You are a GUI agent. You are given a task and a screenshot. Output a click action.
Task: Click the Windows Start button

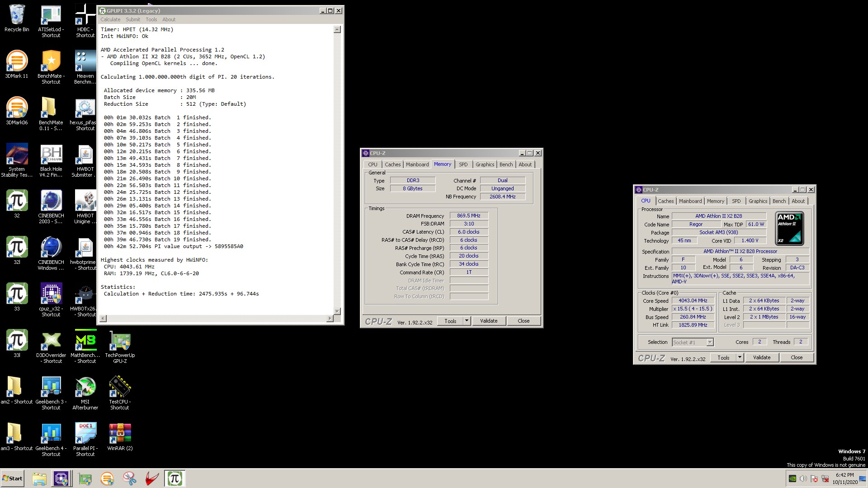click(x=12, y=479)
